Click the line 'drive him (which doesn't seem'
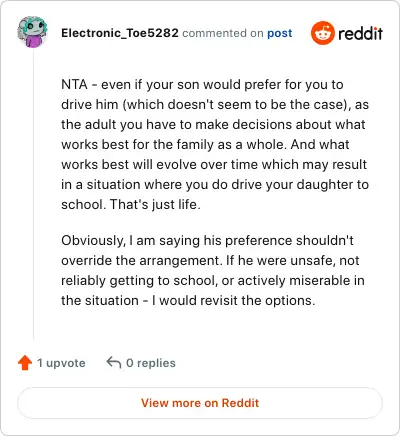This screenshot has height=436, width=400. [215, 104]
